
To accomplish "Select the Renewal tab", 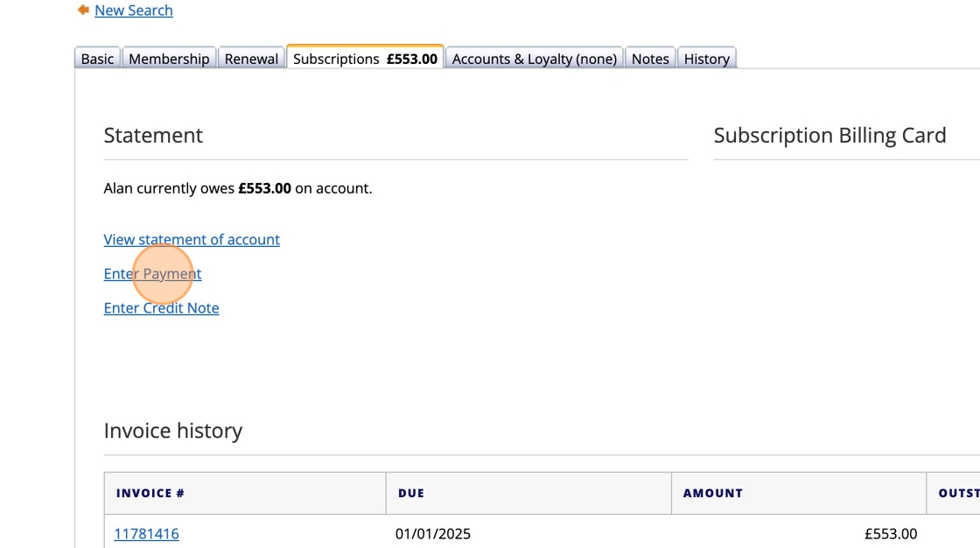I will click(x=251, y=59).
